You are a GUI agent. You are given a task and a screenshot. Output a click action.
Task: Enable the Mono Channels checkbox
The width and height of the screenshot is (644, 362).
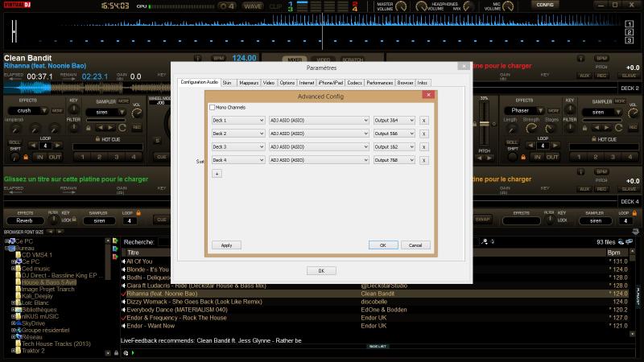pyautogui.click(x=213, y=107)
